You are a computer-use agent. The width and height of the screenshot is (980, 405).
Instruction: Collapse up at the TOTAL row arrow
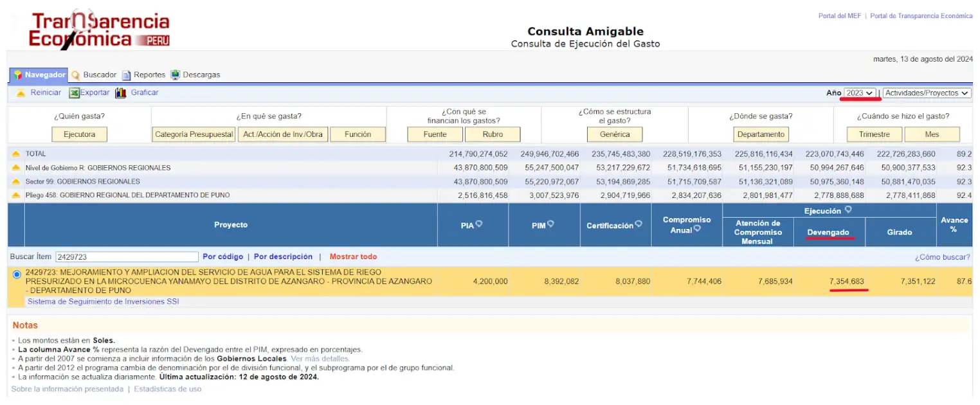(x=16, y=154)
